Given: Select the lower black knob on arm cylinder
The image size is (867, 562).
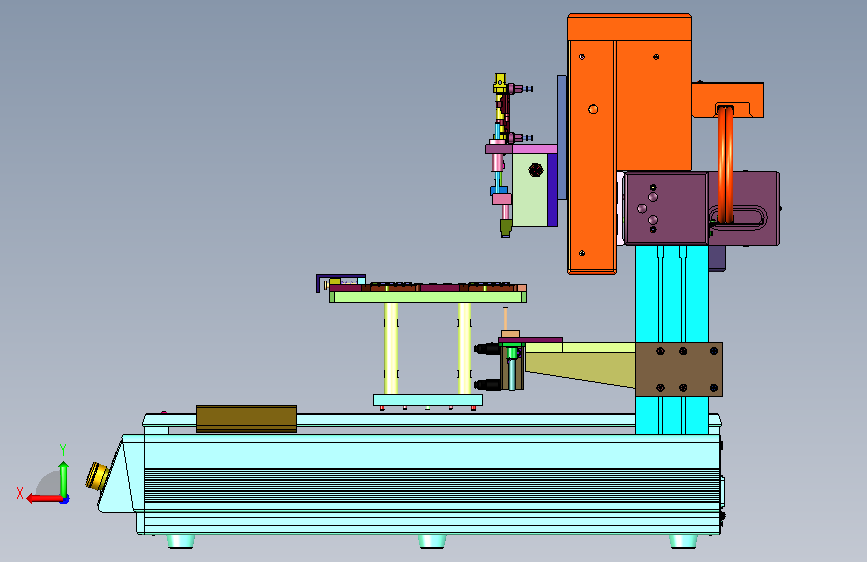Looking at the screenshot, I should [487, 384].
